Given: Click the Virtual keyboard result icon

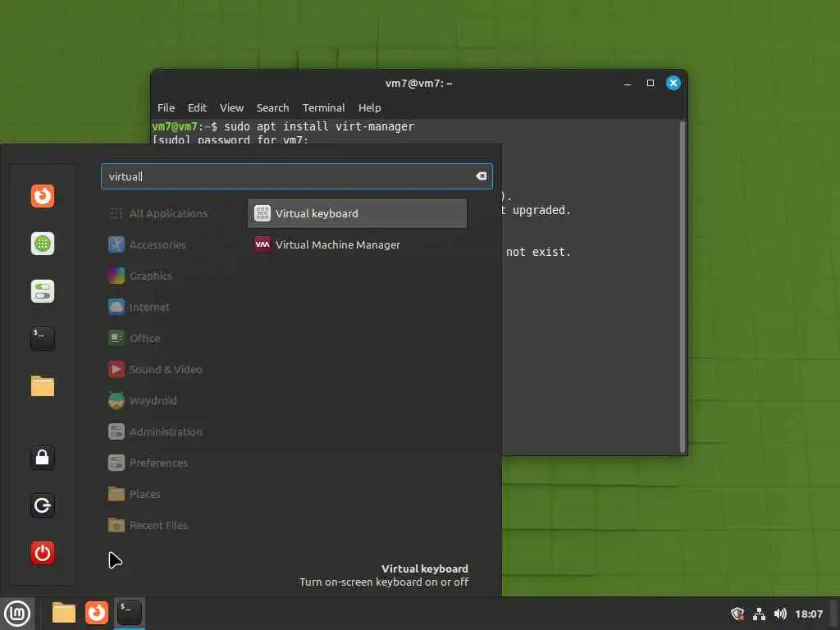Looking at the screenshot, I should point(262,213).
